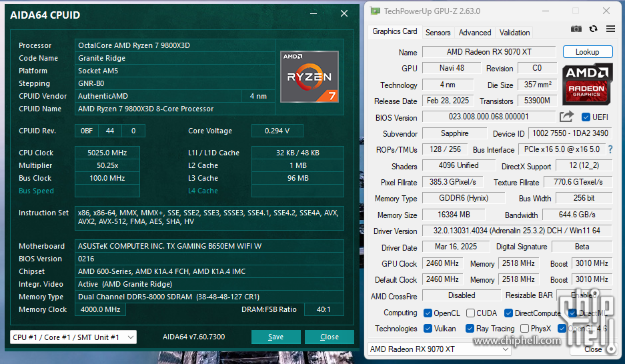
Task: Click the L3 Cache 96 MB value
Action: (297, 178)
